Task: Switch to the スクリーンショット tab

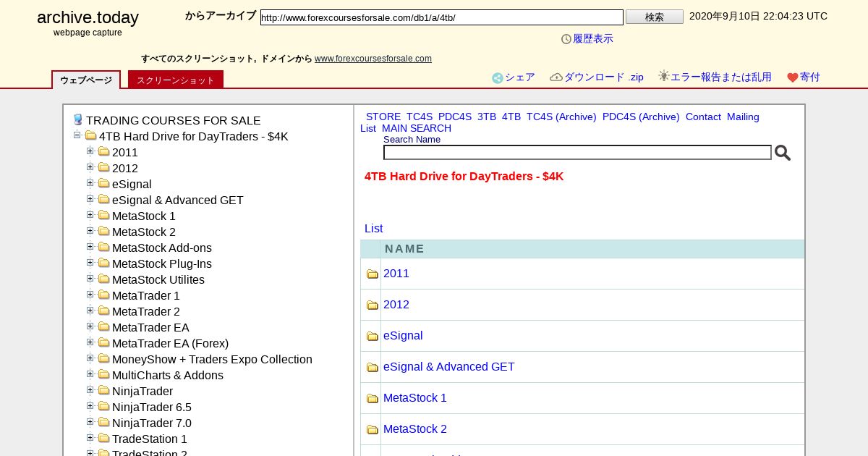Action: point(176,80)
